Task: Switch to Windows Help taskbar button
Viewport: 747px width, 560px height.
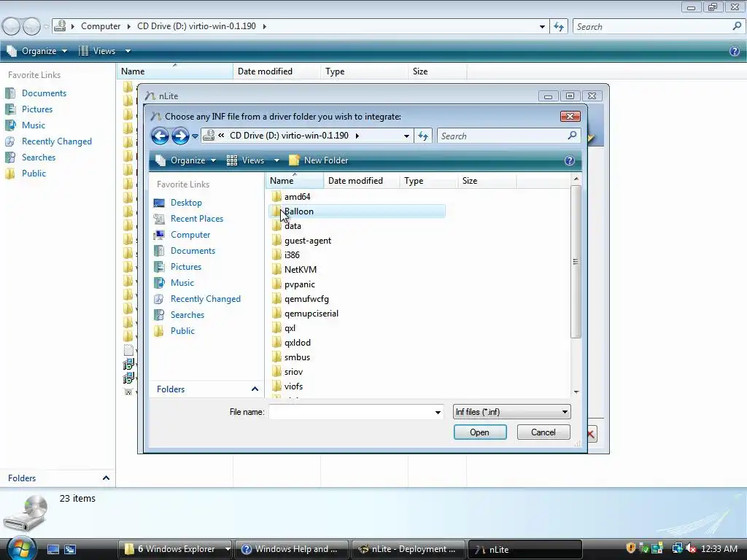Action: click(292, 549)
